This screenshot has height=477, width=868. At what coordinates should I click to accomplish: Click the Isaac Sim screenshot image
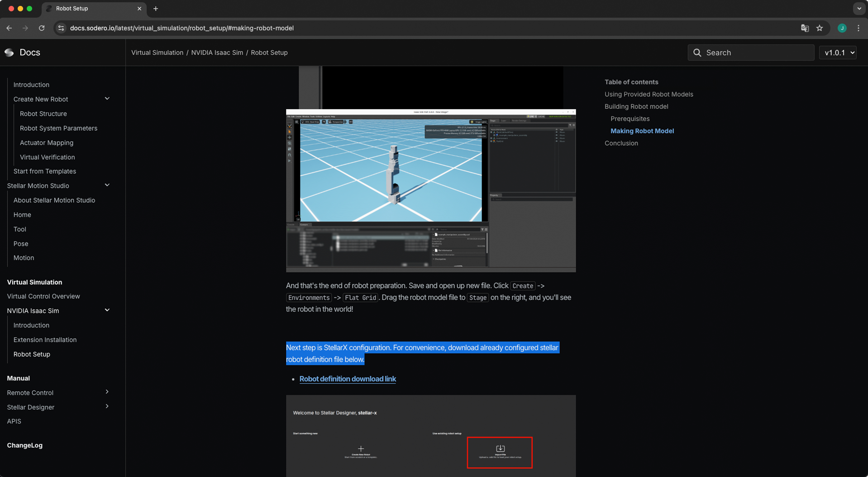(431, 190)
